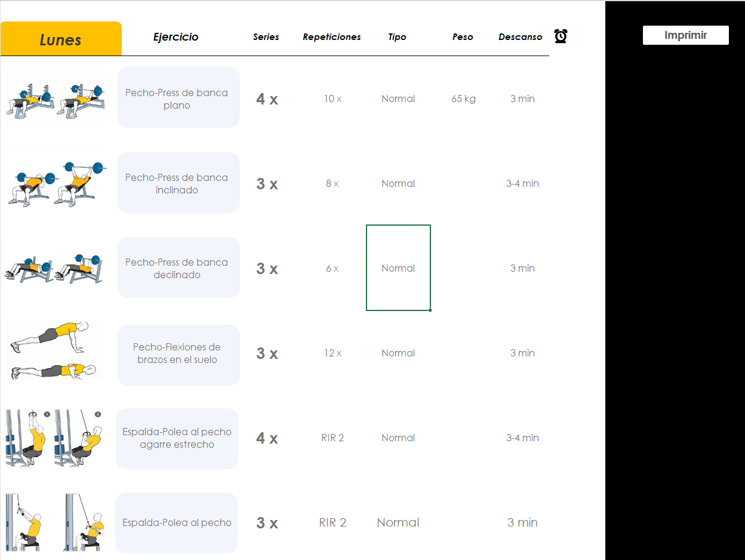Select the Pecho-Flexiones de brazos box
745x560 pixels.
point(178,355)
